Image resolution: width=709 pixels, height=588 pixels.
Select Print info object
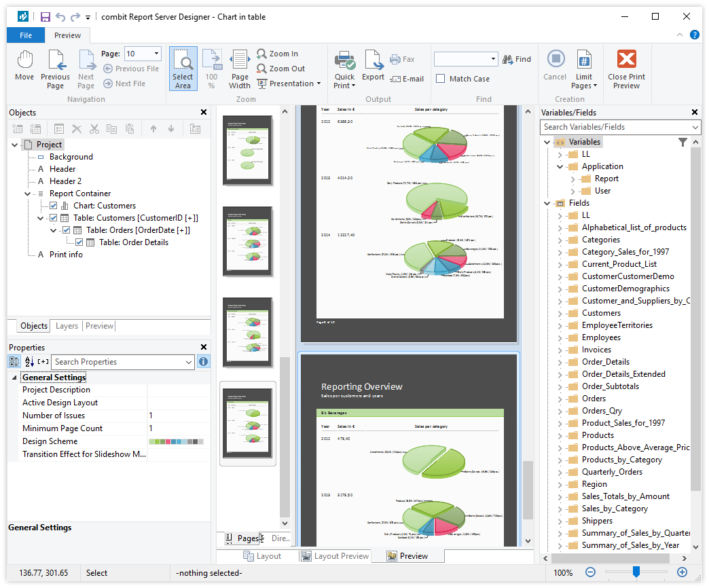tap(66, 255)
